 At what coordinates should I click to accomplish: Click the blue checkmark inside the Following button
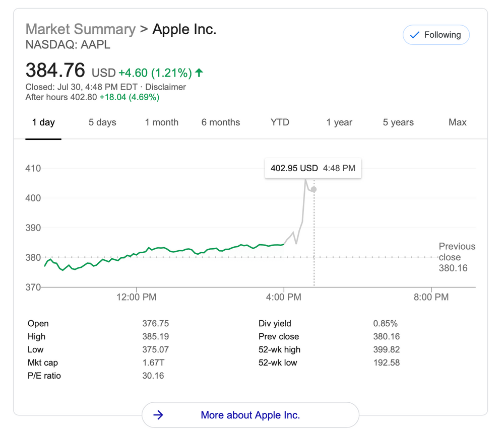pyautogui.click(x=415, y=35)
